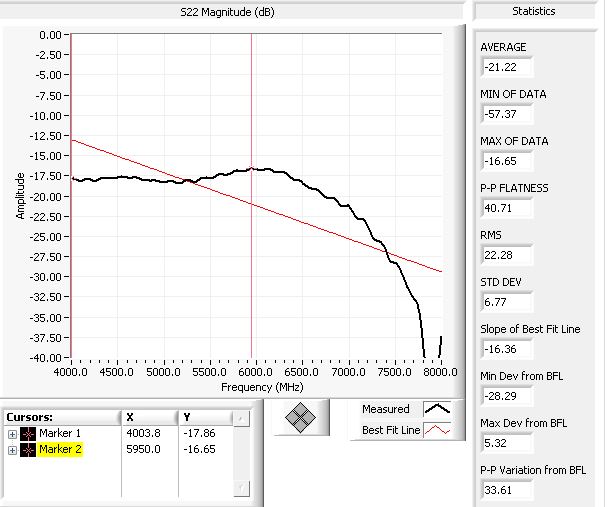The width and height of the screenshot is (610, 507).
Task: Click cursor list scroll up arrow
Action: click(x=241, y=419)
